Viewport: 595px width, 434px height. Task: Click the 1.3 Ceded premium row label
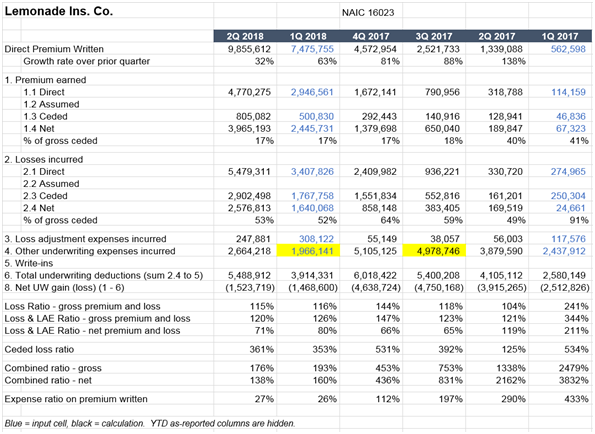(46, 116)
